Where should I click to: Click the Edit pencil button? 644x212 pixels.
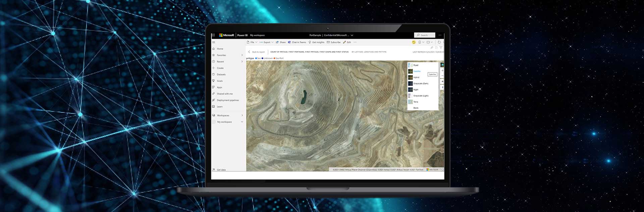[x=347, y=42]
